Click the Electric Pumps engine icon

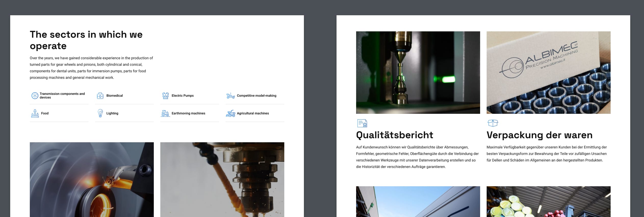[165, 96]
